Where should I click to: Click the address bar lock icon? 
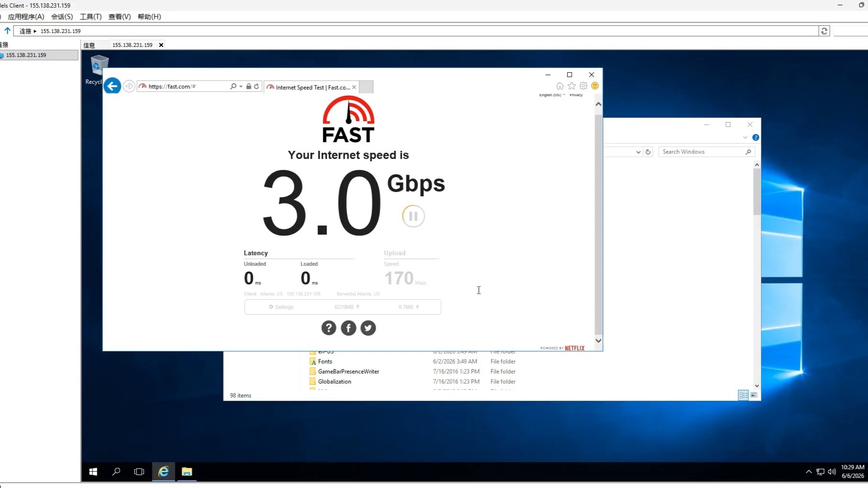coord(248,86)
